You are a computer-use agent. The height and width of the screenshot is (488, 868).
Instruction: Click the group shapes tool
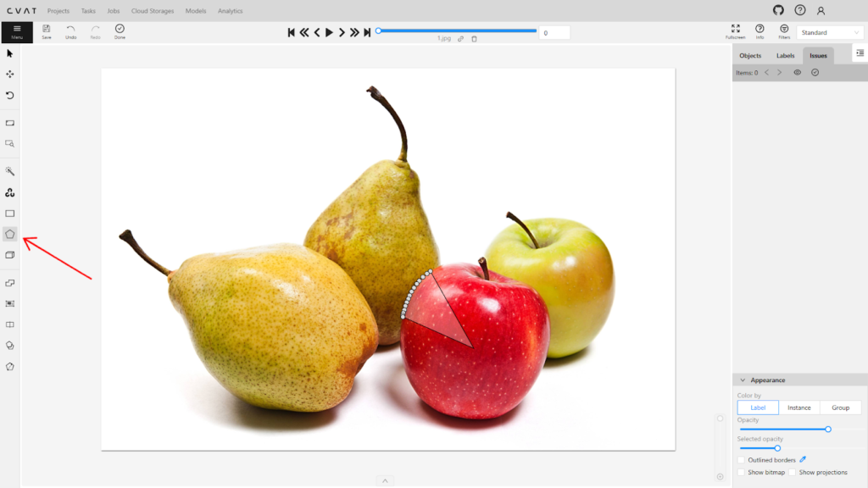tap(10, 304)
